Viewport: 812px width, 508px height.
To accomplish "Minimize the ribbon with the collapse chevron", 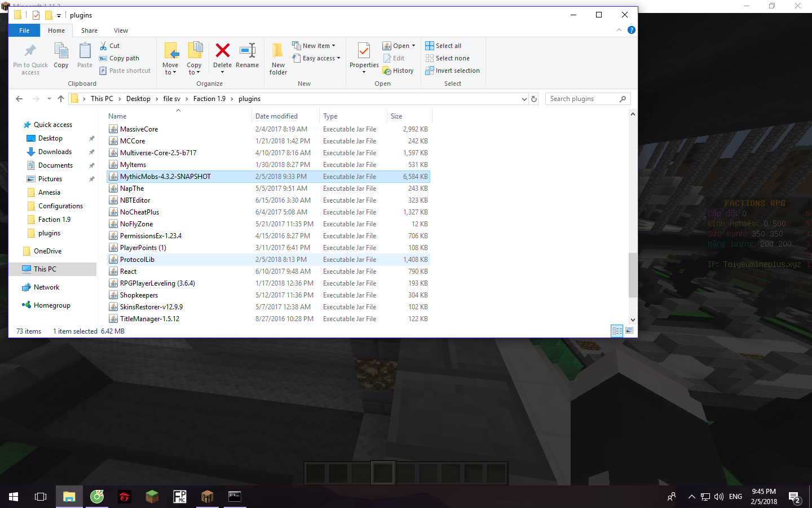I will 619,30.
